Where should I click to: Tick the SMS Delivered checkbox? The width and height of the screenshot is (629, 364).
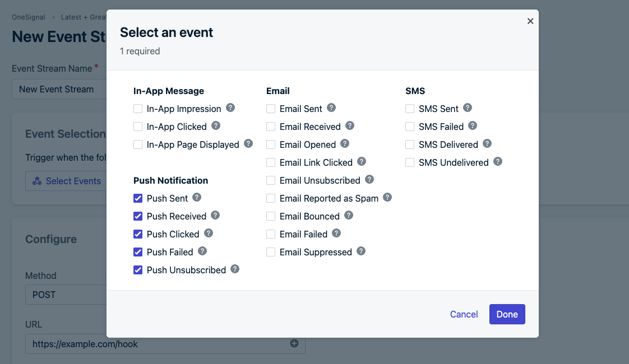[410, 144]
